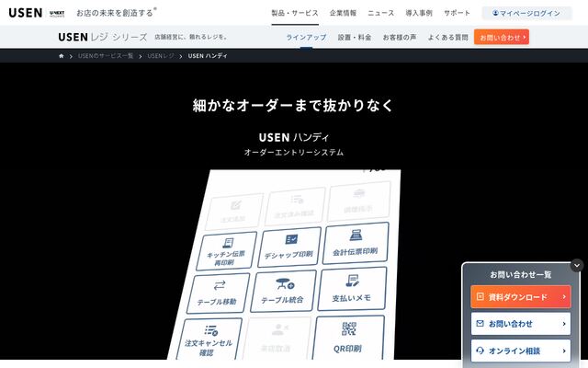Click the デシャップ印刷 icon tile
The width and height of the screenshot is (588, 368).
[289, 247]
